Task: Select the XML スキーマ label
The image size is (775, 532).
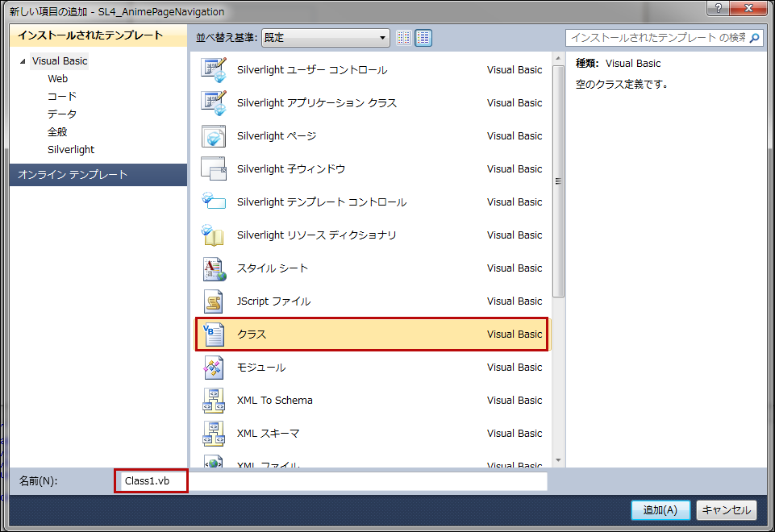Action: click(x=268, y=434)
